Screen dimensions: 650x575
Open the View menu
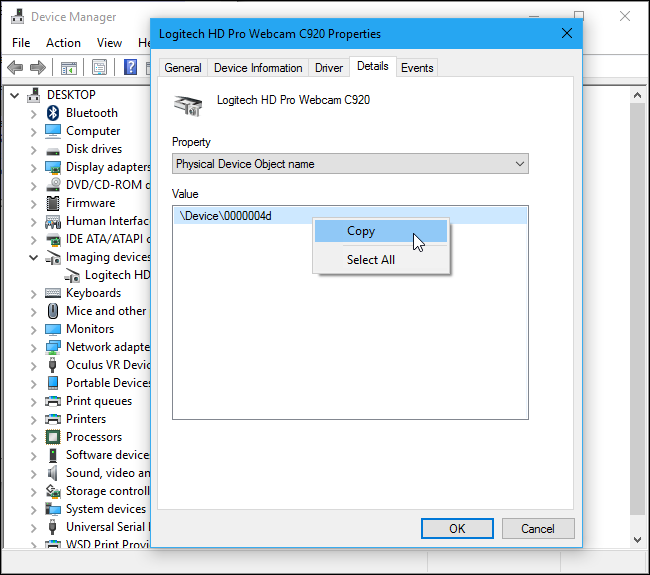[109, 43]
